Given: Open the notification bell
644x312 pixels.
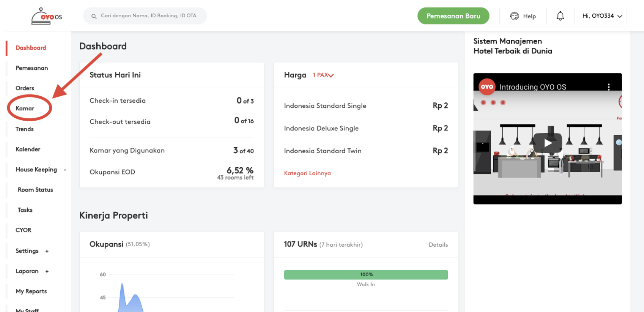Looking at the screenshot, I should [x=560, y=16].
